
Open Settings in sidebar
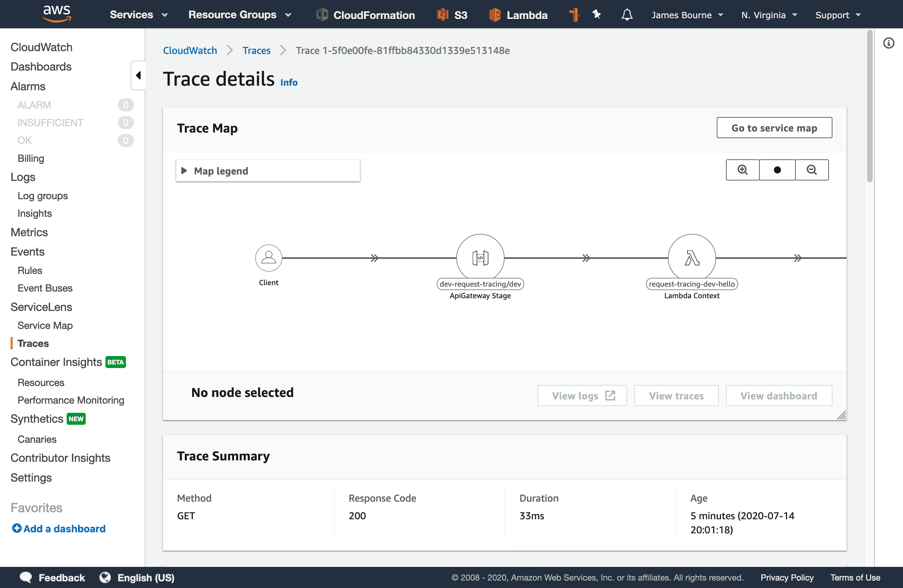pos(31,477)
